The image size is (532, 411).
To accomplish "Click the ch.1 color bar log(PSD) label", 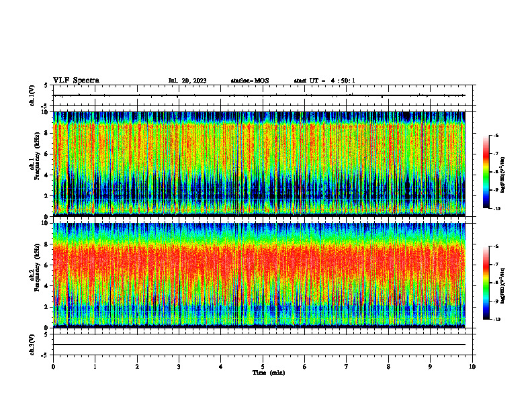I will coord(503,175).
